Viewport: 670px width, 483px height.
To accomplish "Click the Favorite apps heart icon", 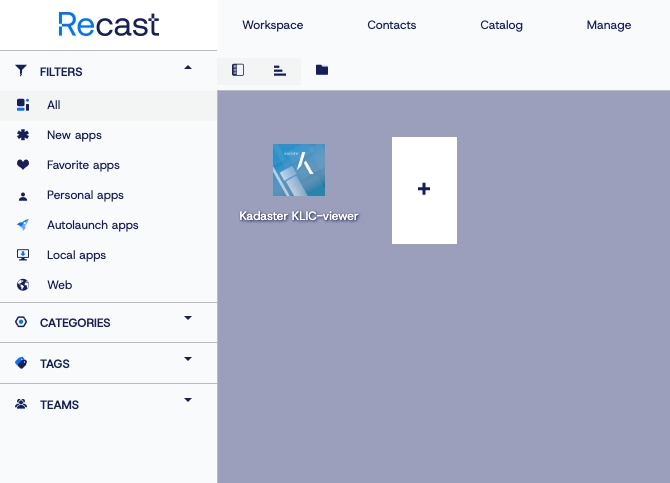I will tap(23, 165).
